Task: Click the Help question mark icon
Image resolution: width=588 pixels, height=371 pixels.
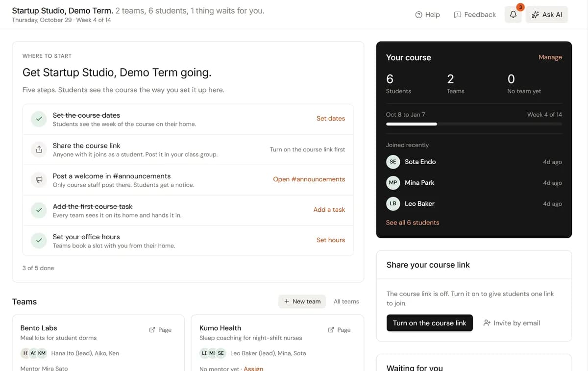Action: (418, 15)
